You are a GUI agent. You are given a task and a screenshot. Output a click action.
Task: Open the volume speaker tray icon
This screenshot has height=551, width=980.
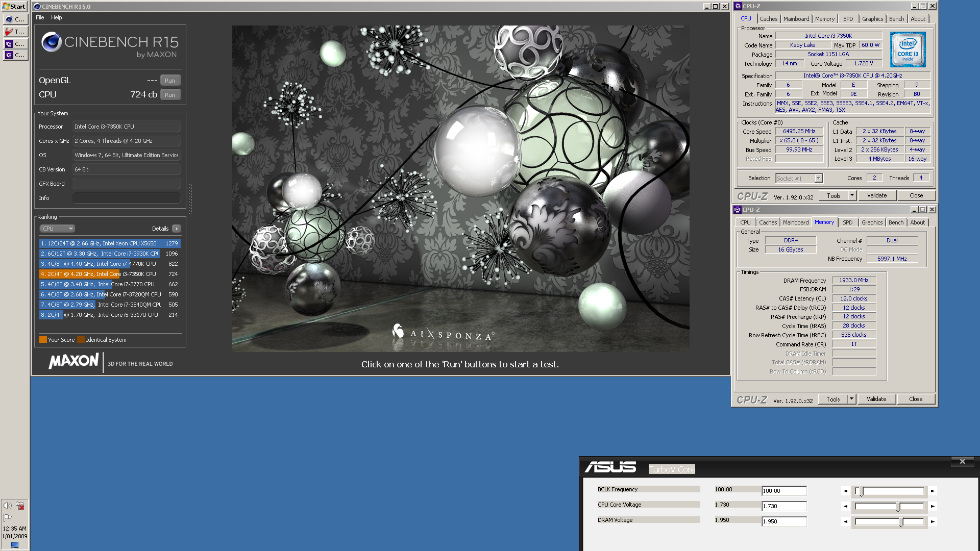click(8, 506)
